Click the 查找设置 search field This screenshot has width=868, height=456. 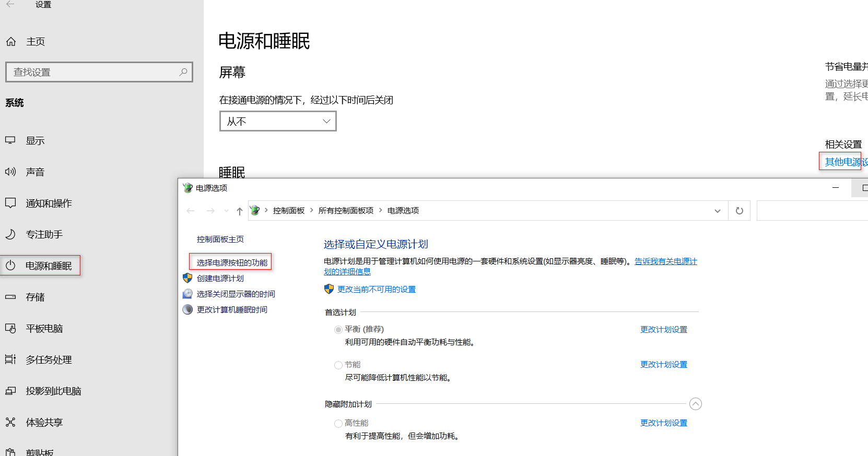click(x=99, y=72)
